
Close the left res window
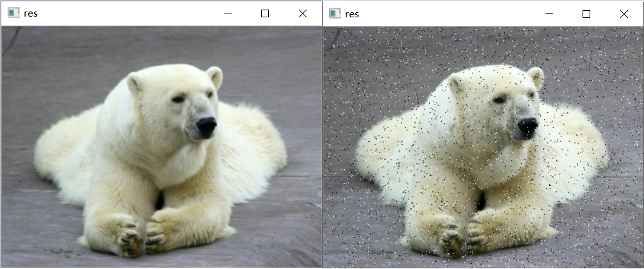tap(303, 13)
